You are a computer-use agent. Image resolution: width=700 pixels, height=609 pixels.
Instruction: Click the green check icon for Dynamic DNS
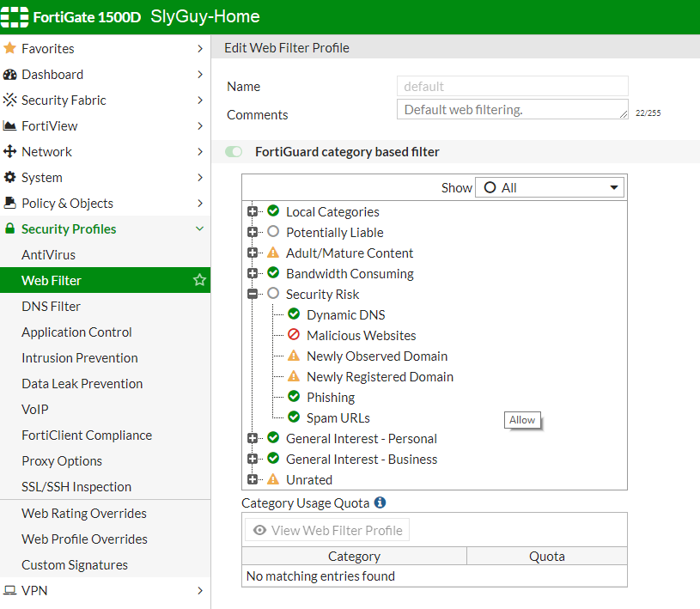click(294, 315)
